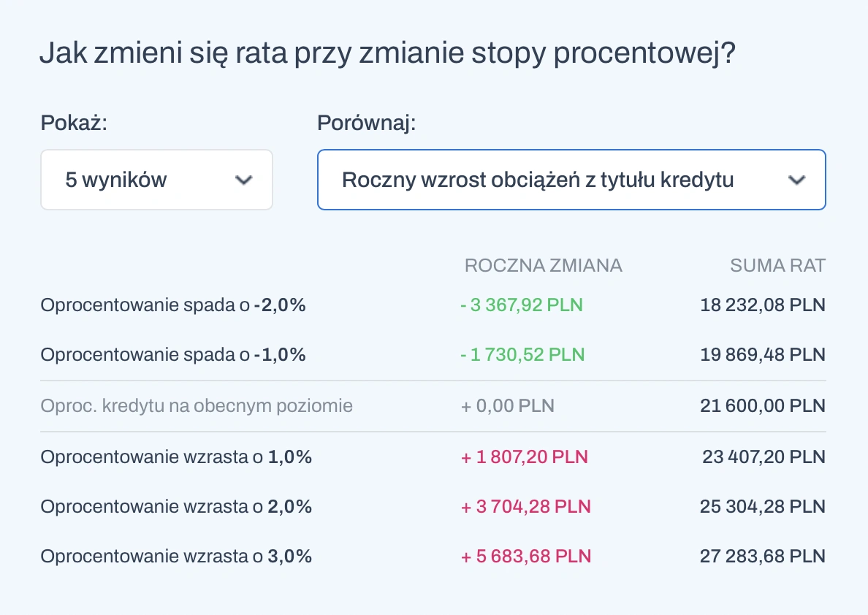Image resolution: width=868 pixels, height=615 pixels.
Task: Click the "Porównaj:" label
Action: (366, 123)
